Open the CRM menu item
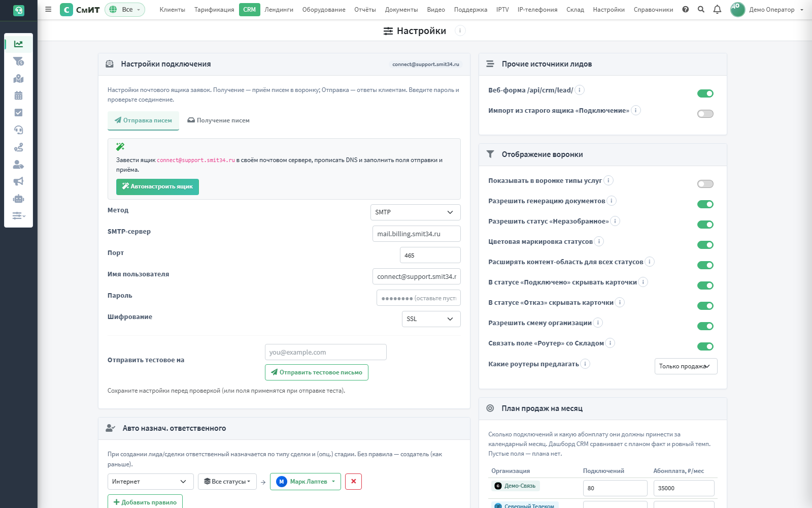This screenshot has height=508, width=812. tap(249, 10)
